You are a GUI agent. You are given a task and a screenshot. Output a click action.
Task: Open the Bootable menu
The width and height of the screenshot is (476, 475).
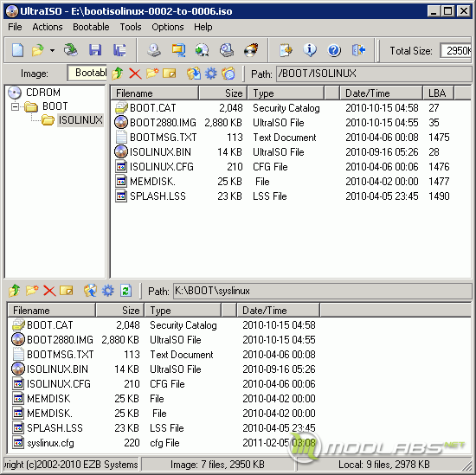coord(91,27)
